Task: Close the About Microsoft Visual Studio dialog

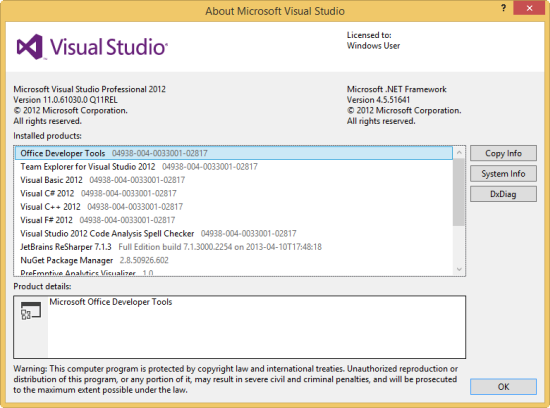Action: click(529, 8)
